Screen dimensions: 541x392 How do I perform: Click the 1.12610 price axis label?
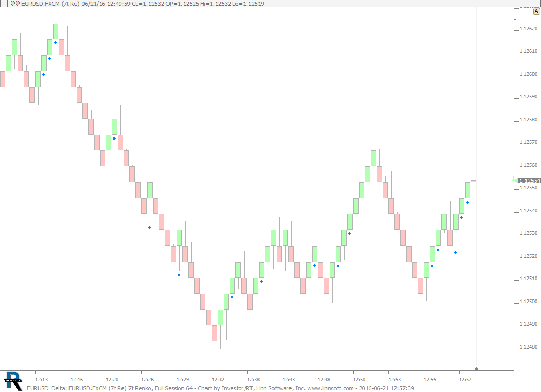click(528, 51)
